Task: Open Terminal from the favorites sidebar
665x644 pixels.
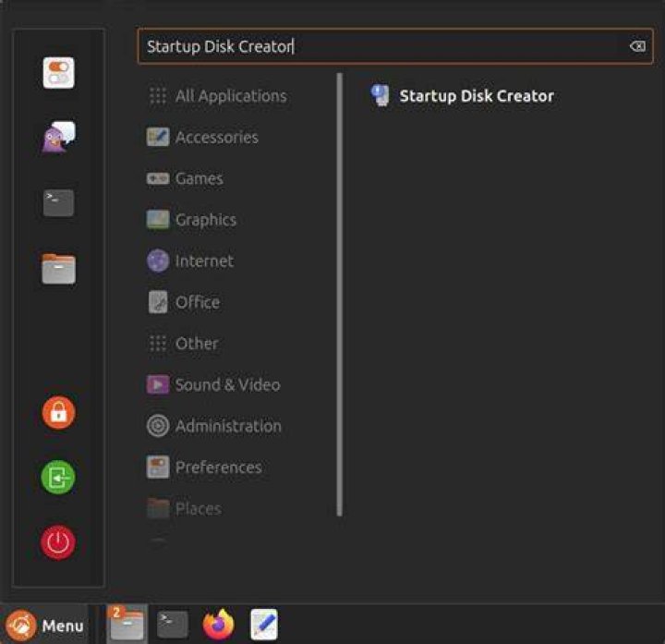Action: 58,202
